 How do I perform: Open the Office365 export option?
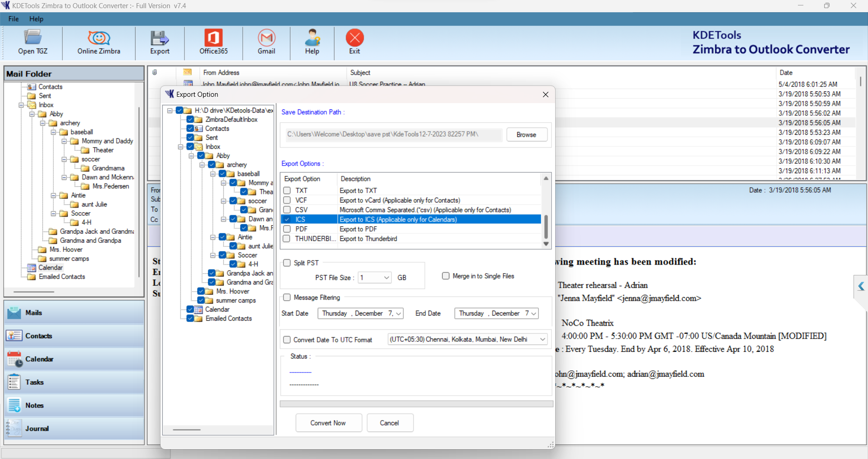(213, 42)
